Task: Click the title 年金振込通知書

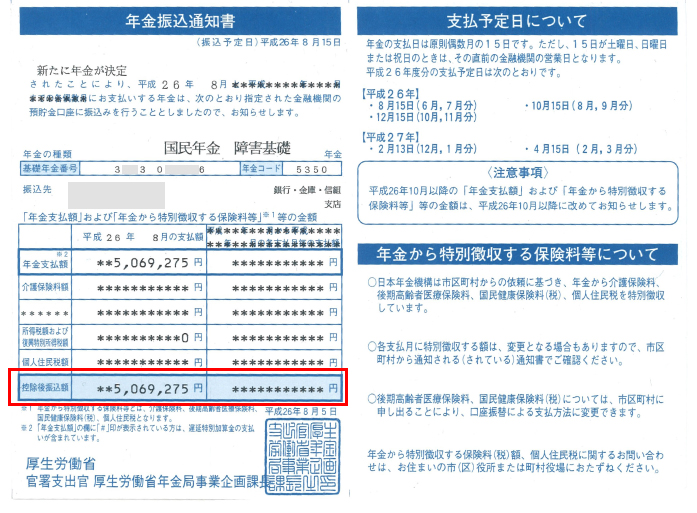Action: tap(180, 20)
